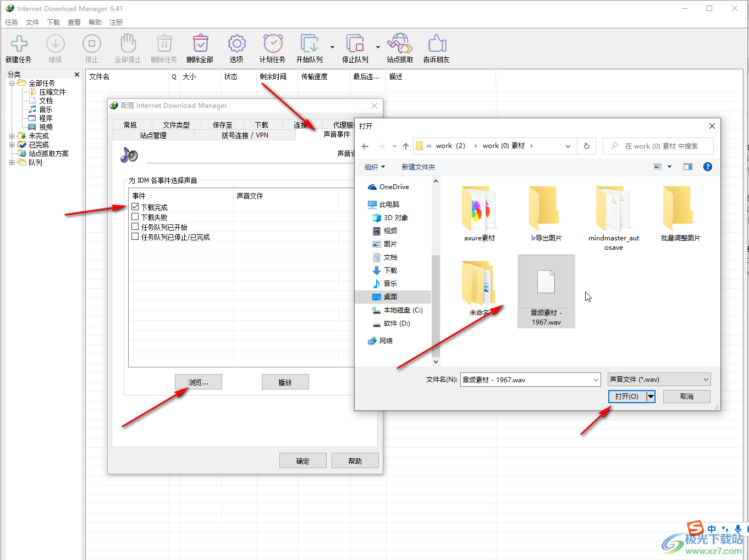Screen dimensions: 749x560
Task: Click the 停止 stop icon
Action: point(91,43)
